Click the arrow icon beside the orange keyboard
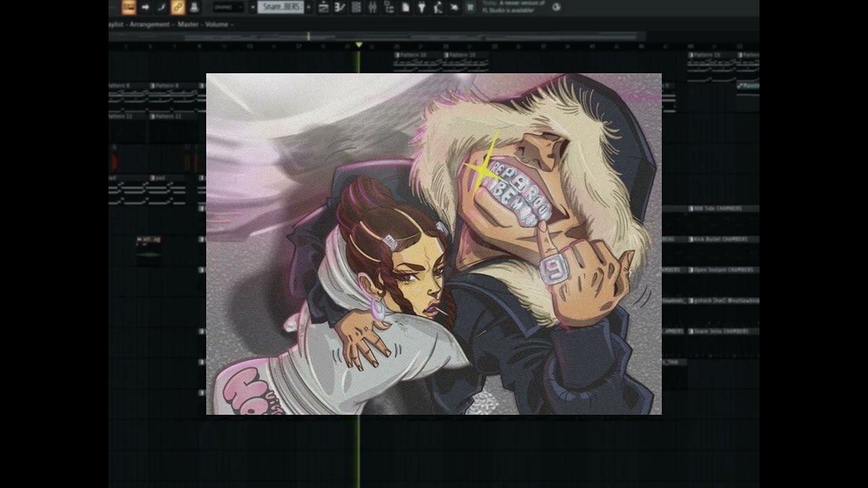The width and height of the screenshot is (868, 488). 145,7
